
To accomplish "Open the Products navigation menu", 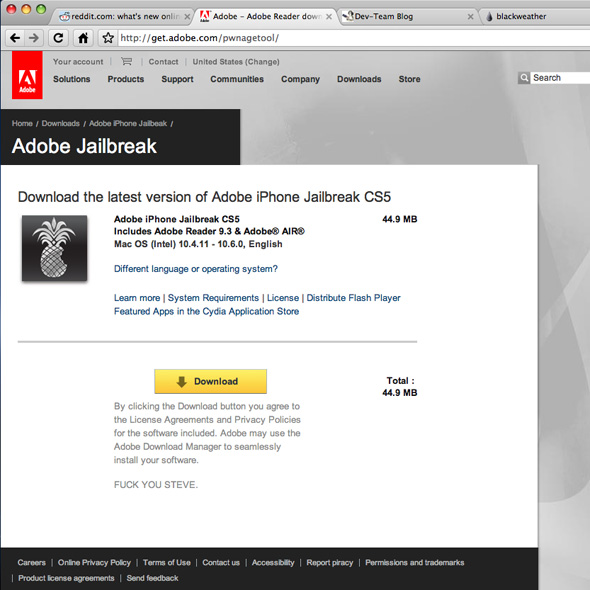I will pos(126,79).
